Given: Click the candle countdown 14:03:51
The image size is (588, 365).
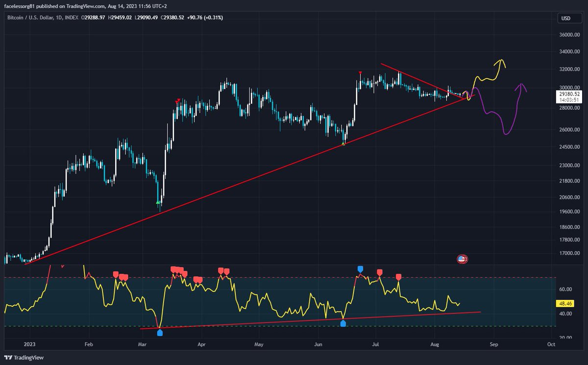Looking at the screenshot, I should 570,99.
